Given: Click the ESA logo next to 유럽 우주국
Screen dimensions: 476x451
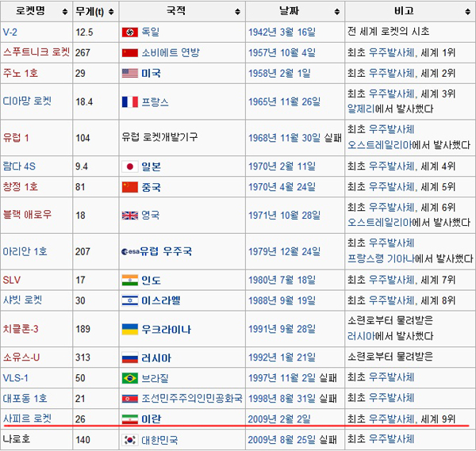Looking at the screenshot, I should [x=129, y=252].
